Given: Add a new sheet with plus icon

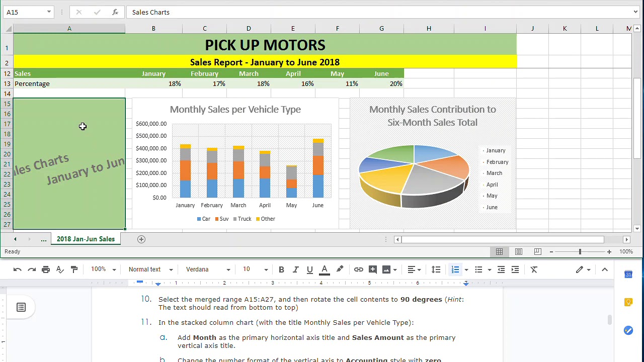Looking at the screenshot, I should pyautogui.click(x=141, y=239).
